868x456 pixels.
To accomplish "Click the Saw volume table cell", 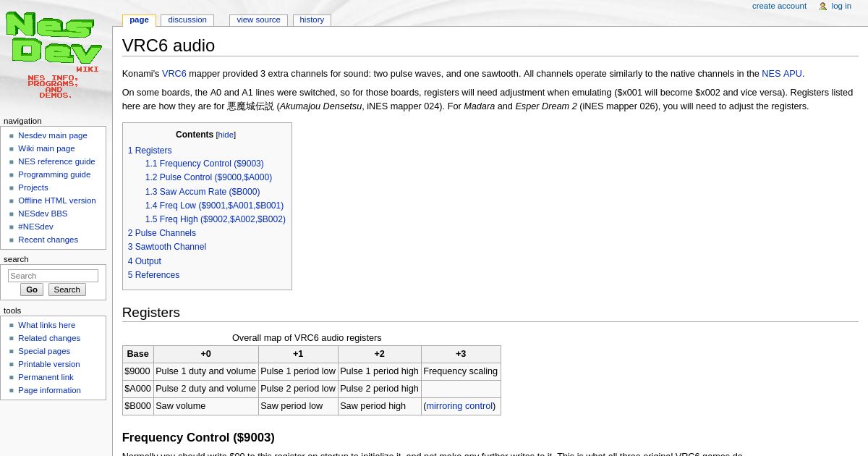I will click(205, 406).
